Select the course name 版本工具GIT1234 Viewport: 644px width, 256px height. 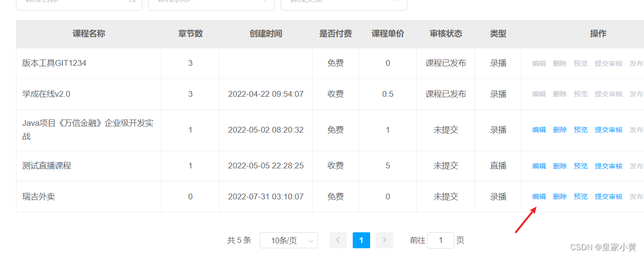pyautogui.click(x=54, y=63)
